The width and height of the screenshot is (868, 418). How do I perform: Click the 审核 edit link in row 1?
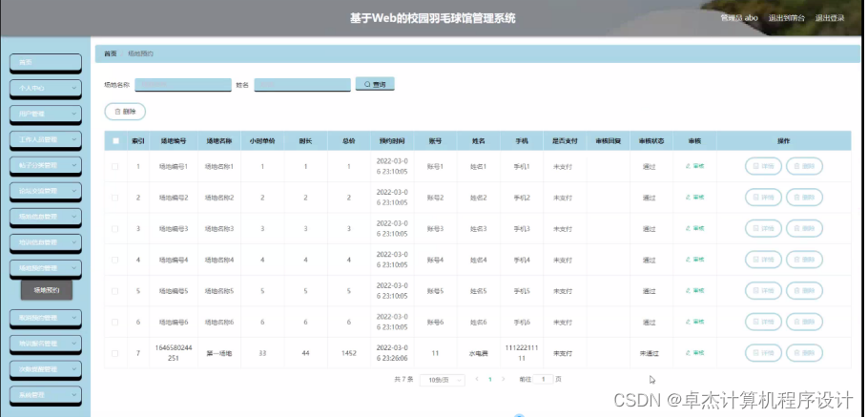694,166
